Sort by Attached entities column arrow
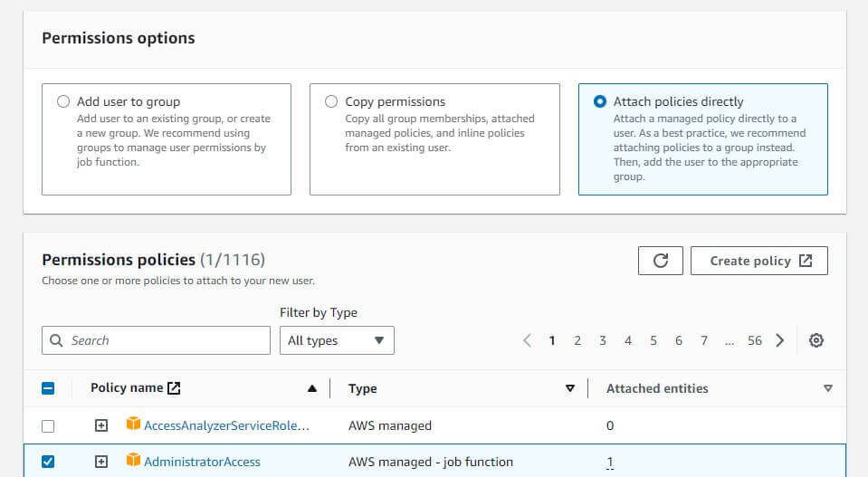The height and width of the screenshot is (477, 868). [x=827, y=388]
